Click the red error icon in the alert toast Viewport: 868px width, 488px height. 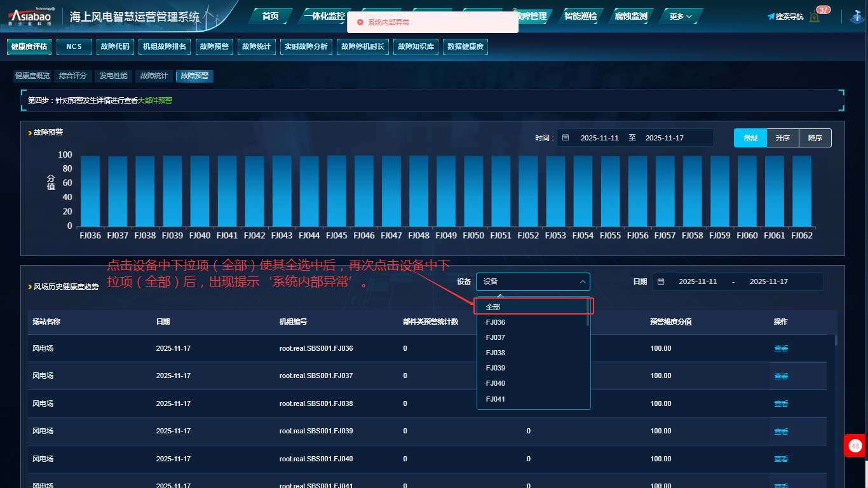click(360, 22)
